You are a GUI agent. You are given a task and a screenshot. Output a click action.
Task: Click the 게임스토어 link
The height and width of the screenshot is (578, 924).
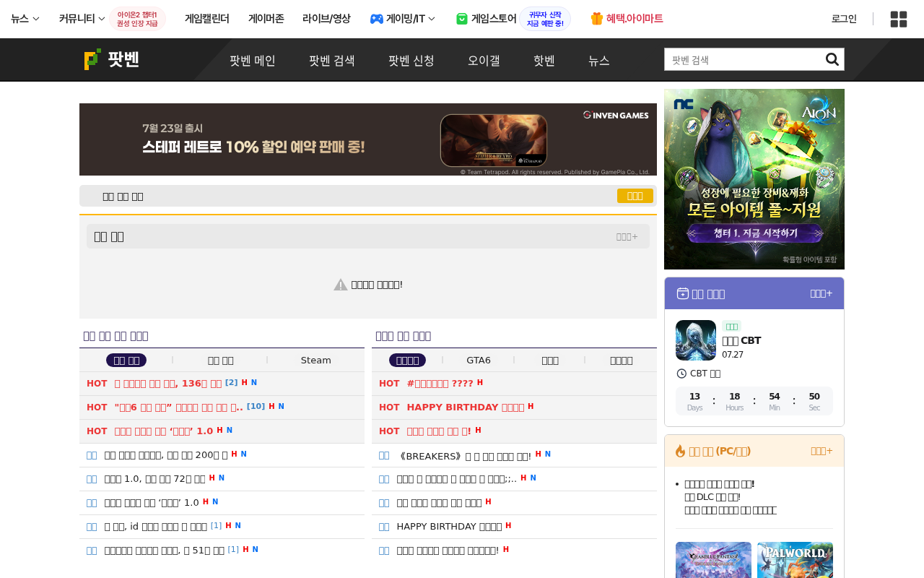coord(494,19)
